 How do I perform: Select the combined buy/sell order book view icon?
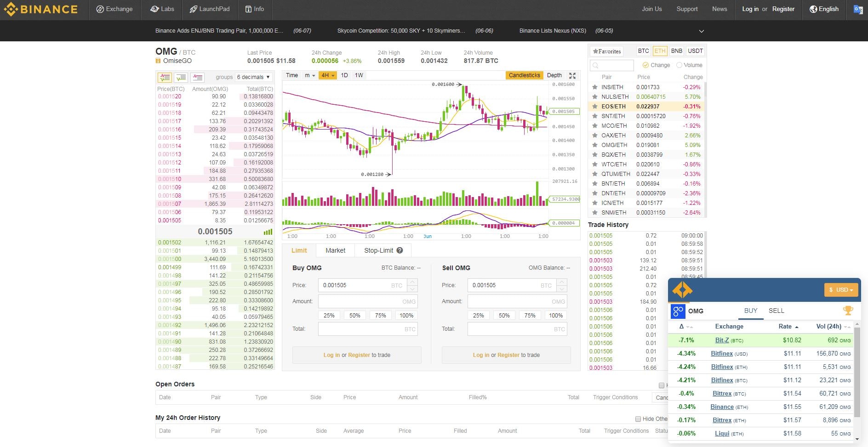[x=165, y=77]
